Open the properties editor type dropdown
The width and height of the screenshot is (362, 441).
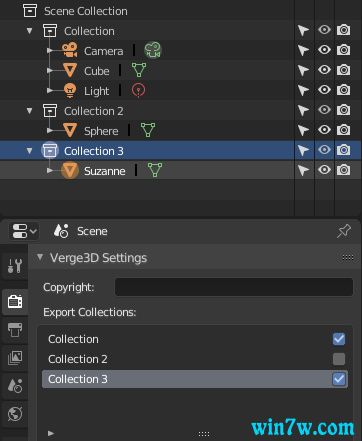coord(24,231)
